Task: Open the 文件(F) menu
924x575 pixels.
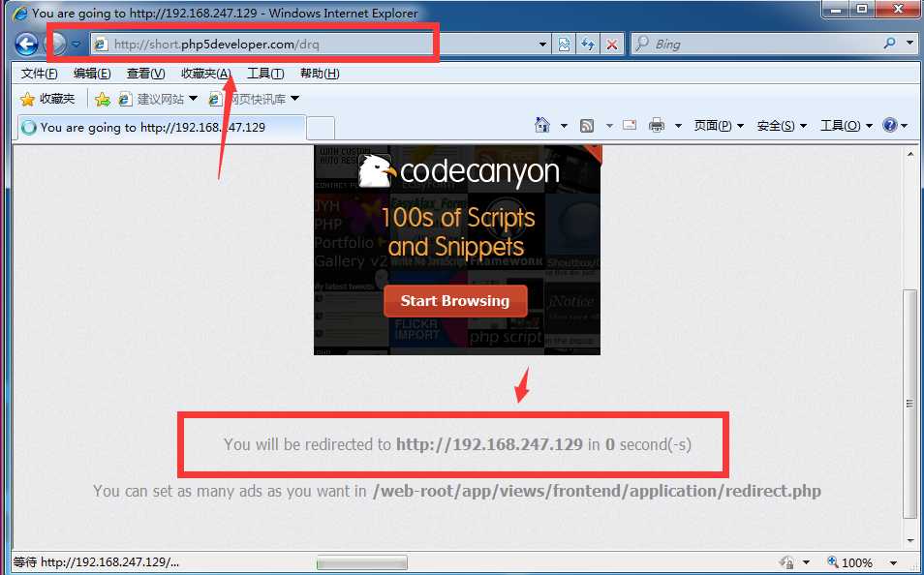Action: coord(40,74)
